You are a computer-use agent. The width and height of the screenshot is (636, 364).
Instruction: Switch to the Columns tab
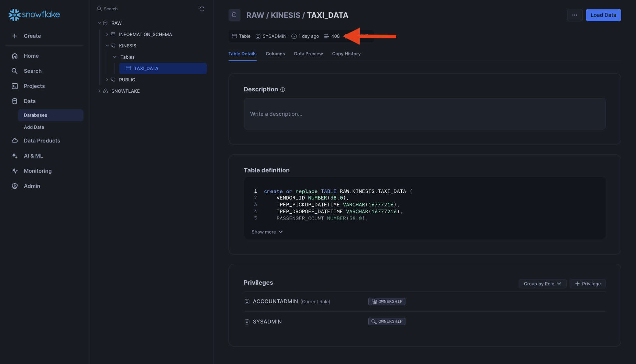(275, 54)
